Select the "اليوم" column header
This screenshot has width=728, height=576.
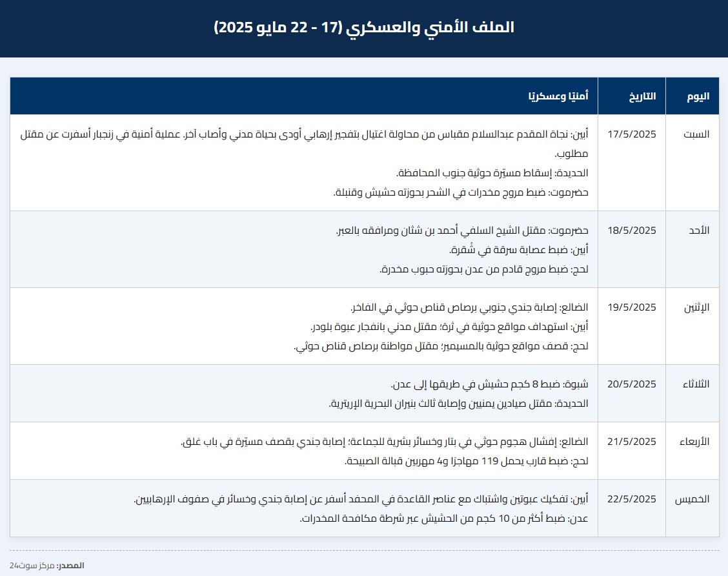click(x=698, y=96)
